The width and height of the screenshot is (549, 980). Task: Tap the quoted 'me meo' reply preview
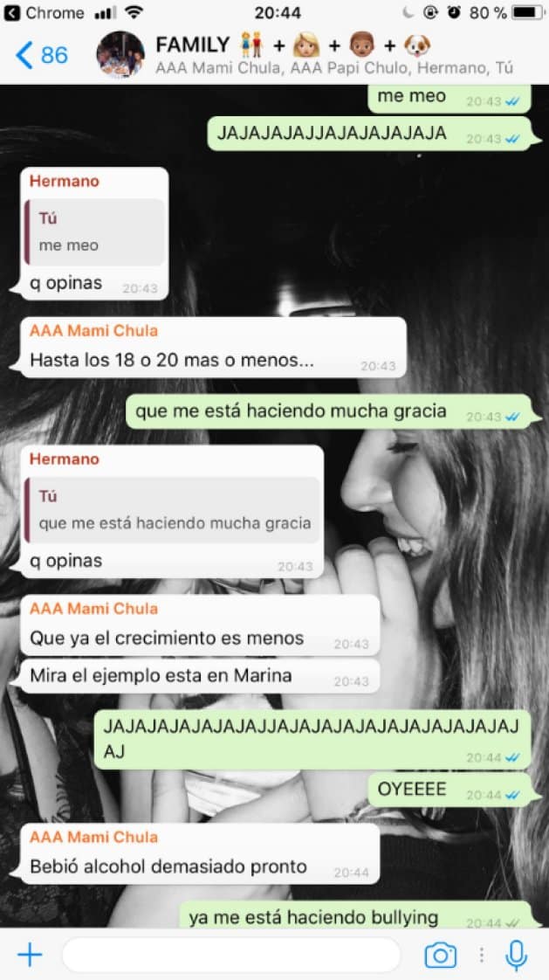(x=95, y=231)
